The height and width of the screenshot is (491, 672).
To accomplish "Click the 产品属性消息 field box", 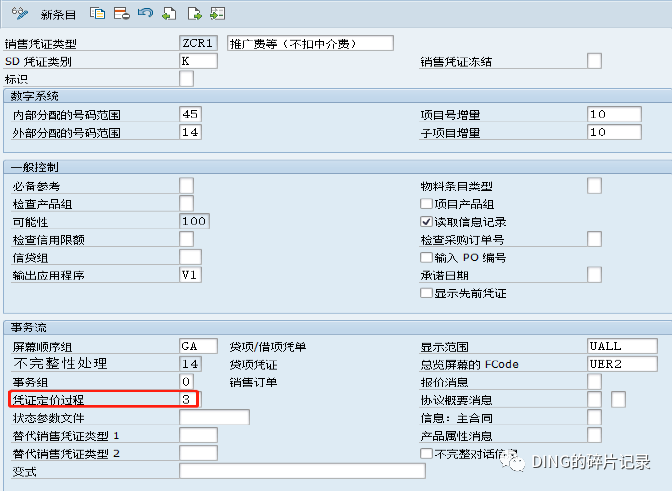I will pos(594,435).
